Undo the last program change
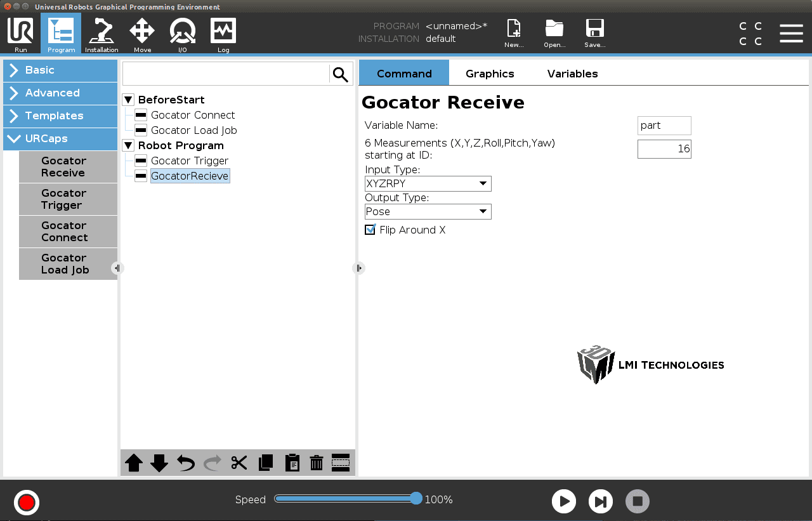This screenshot has height=521, width=812. [185, 463]
